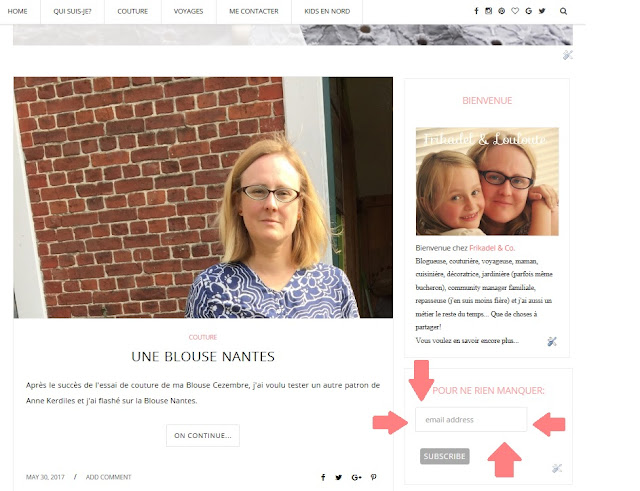Click the Subscribe button
This screenshot has height=491, width=640.
point(444,456)
